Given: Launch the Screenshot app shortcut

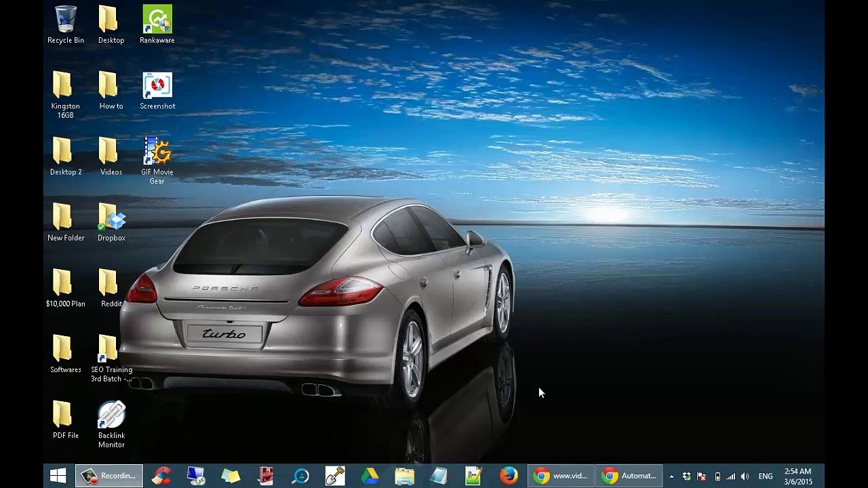Looking at the screenshot, I should coord(157,91).
